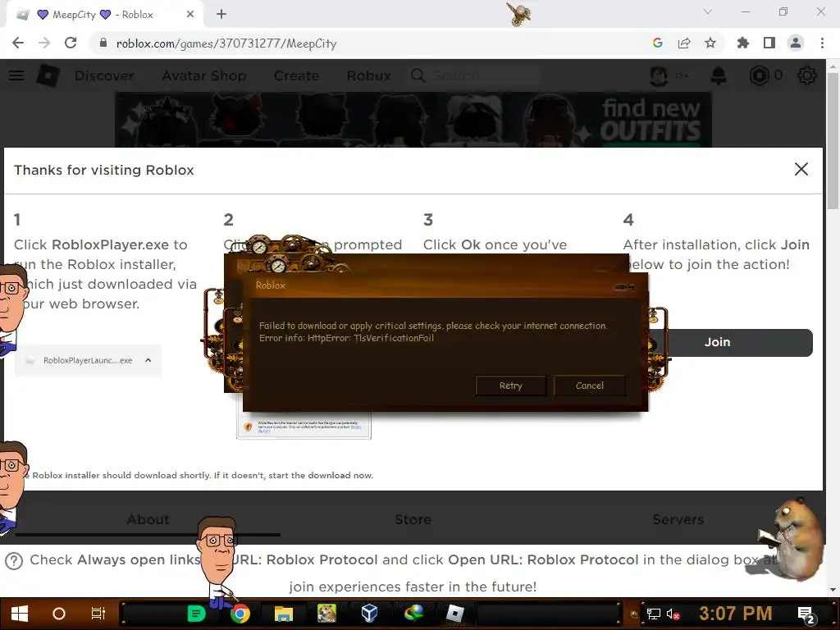Open the Chrome side panel icon
The image size is (840, 630).
(769, 43)
